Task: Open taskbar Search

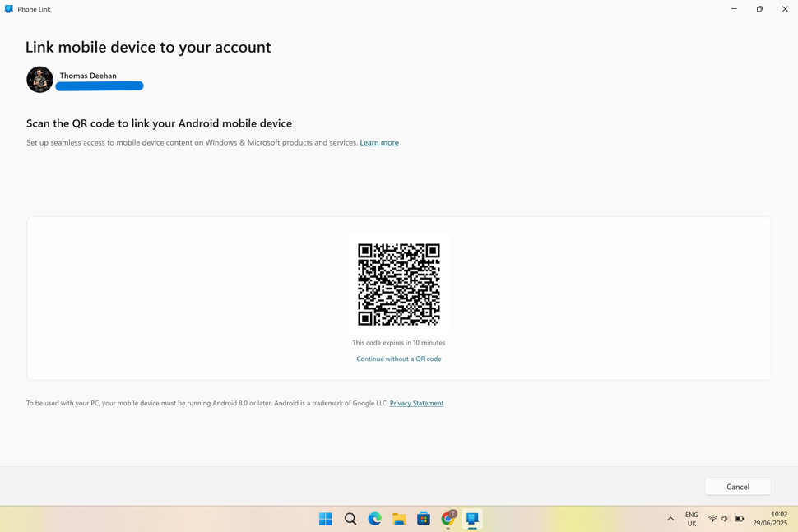Action: tap(350, 519)
